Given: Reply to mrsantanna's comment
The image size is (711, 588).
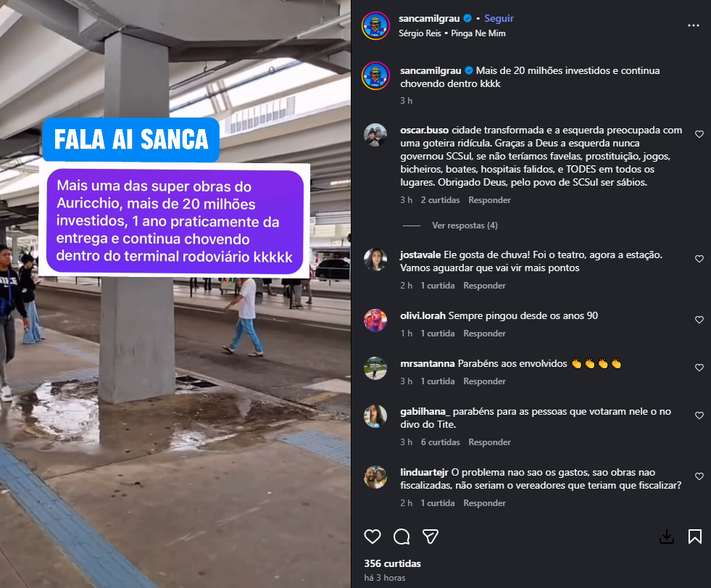Looking at the screenshot, I should click(x=484, y=381).
